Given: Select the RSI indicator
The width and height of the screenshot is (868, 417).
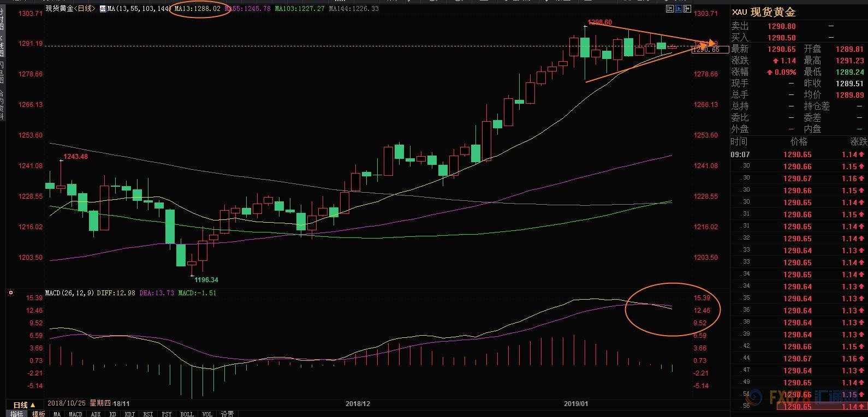Looking at the screenshot, I should pos(148,414).
